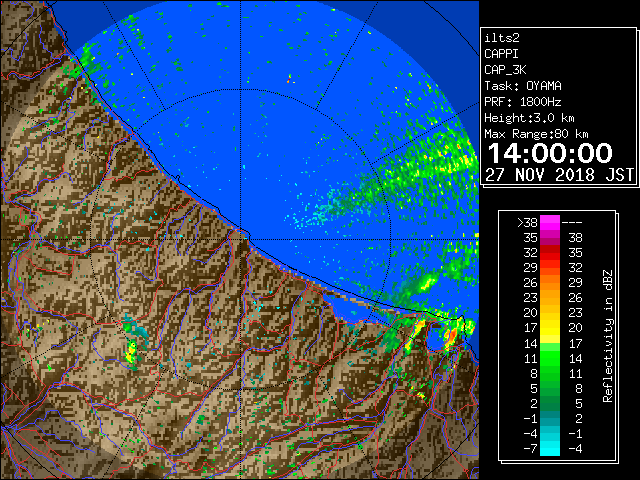Click the "PRF: 1800Hz" value
Viewport: 640px width, 480px height.
tap(523, 102)
